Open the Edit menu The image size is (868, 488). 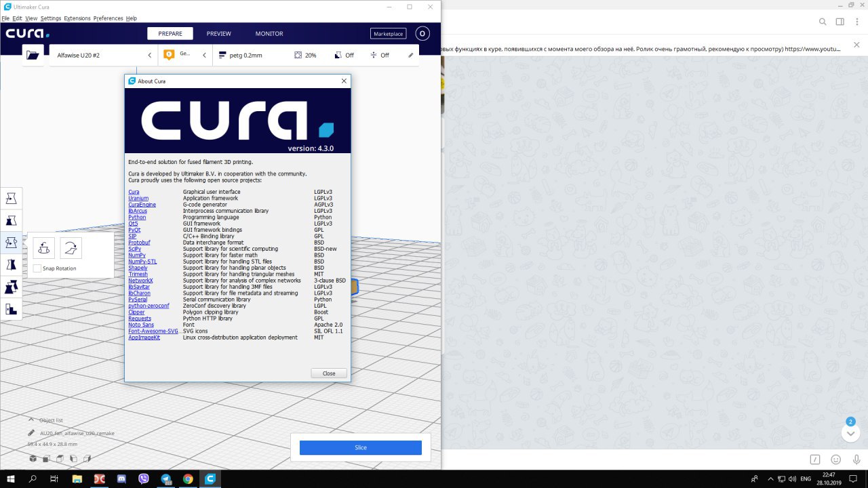[x=18, y=18]
